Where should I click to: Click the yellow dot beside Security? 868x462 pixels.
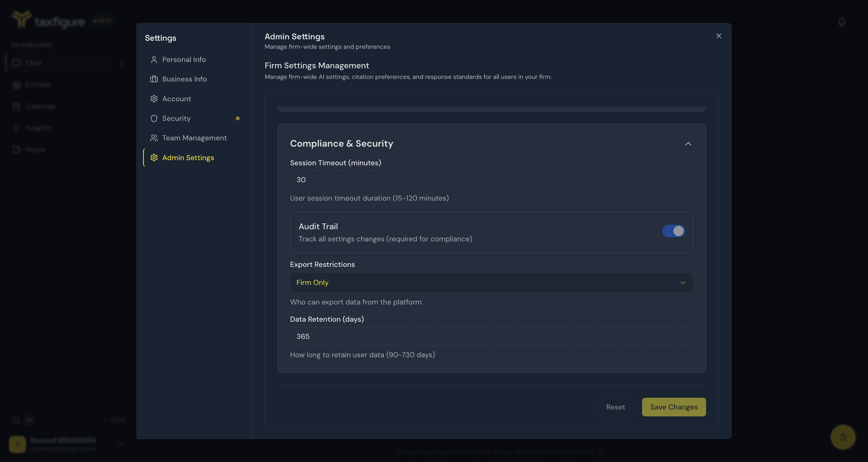238,118
